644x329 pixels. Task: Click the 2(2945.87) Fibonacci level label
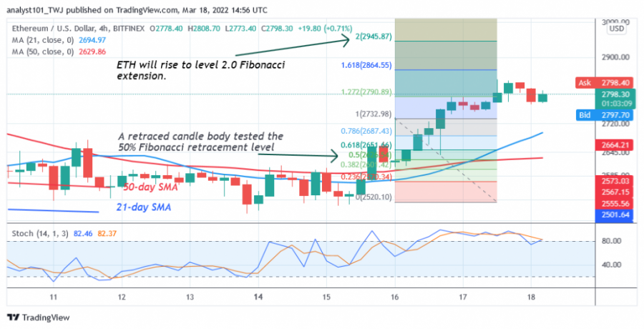coord(374,37)
